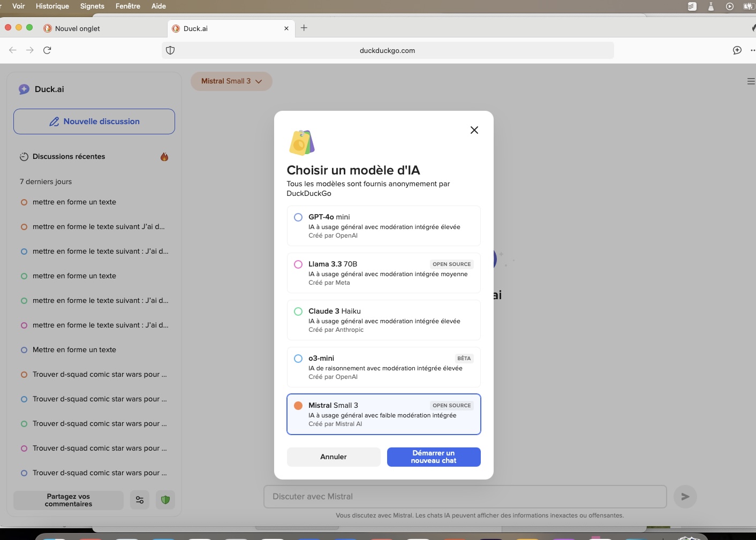
Task: Click Démarrer un nouveau chat button
Action: pyautogui.click(x=433, y=457)
